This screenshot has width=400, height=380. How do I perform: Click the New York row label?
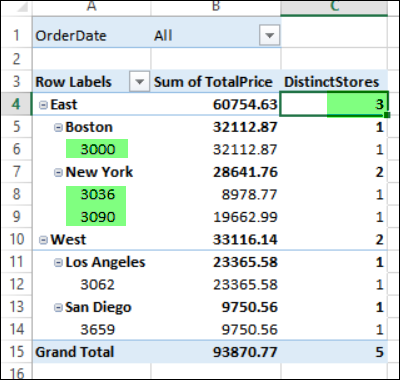(99, 172)
